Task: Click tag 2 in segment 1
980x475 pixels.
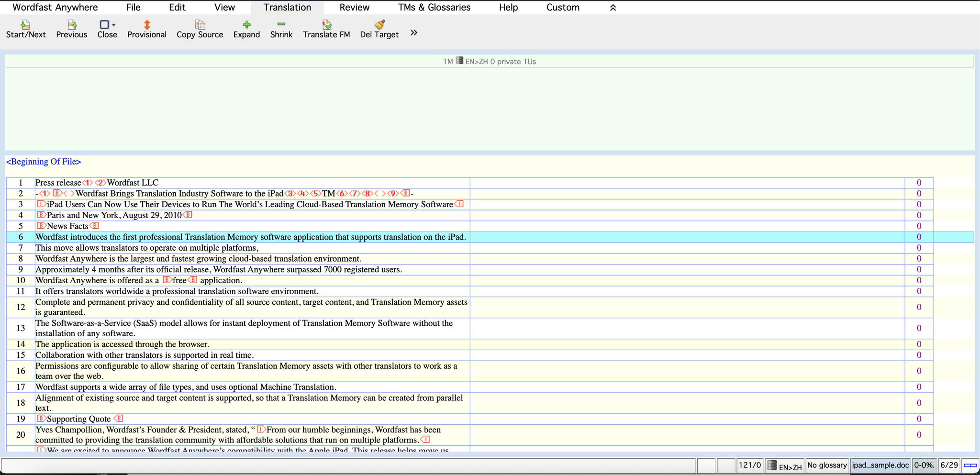Action: coord(100,183)
